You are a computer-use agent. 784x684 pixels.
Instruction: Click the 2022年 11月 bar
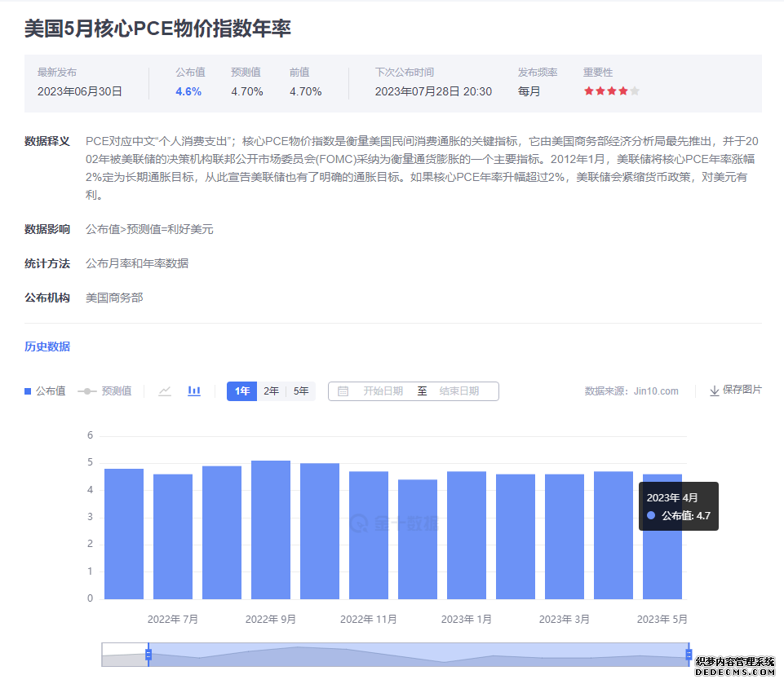pos(369,535)
